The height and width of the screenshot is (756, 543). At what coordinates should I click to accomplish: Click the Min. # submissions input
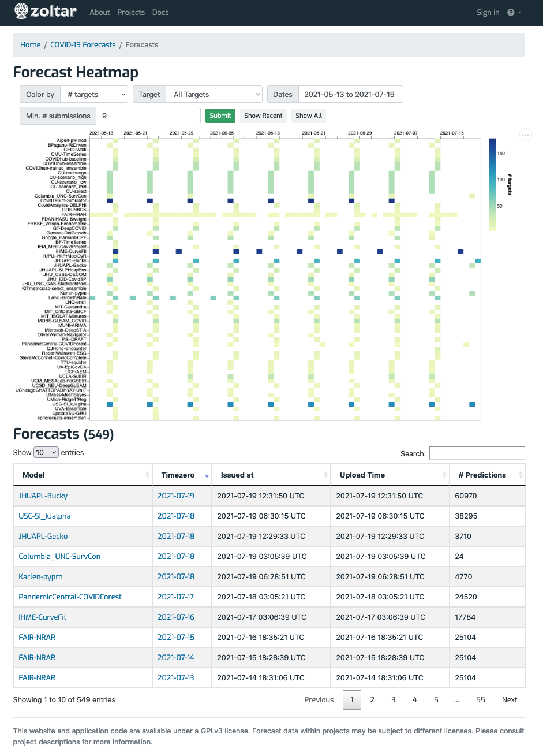[148, 116]
